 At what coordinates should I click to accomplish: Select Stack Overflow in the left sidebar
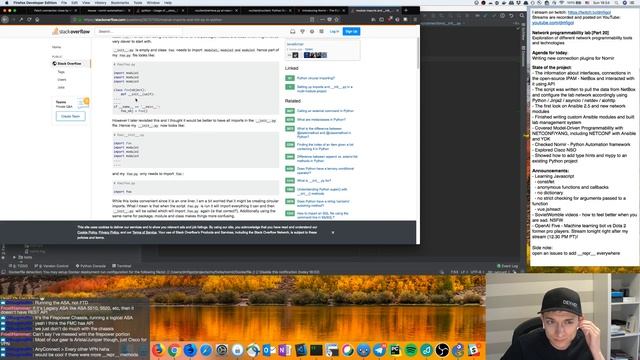[x=69, y=64]
